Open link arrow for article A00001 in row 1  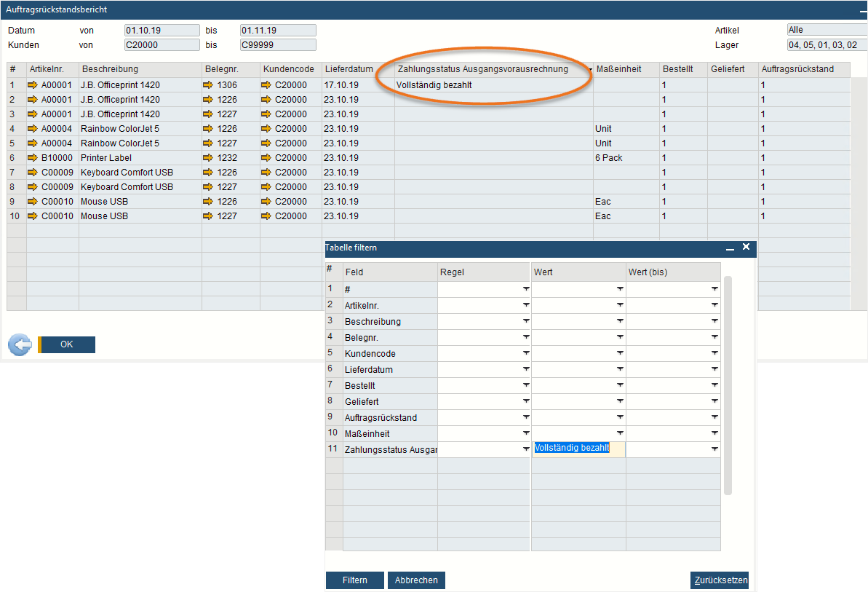(33, 84)
